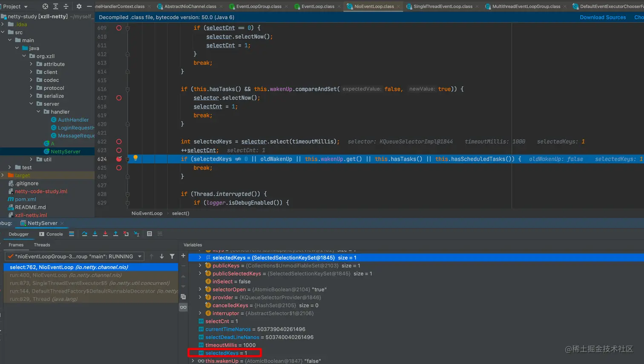The width and height of the screenshot is (644, 364).
Task: Toggle breakpoint on line 617
Action: (x=119, y=98)
